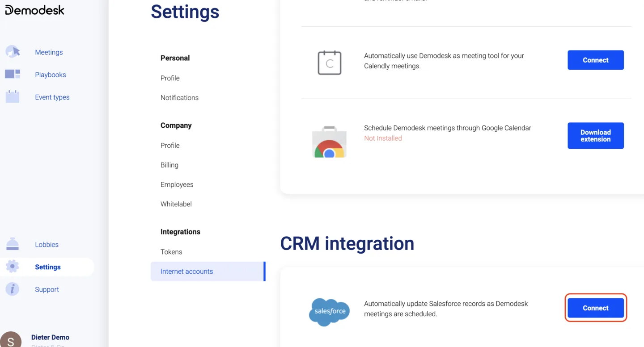Click the Salesforce records description text
The image size is (644, 347).
[x=446, y=309]
